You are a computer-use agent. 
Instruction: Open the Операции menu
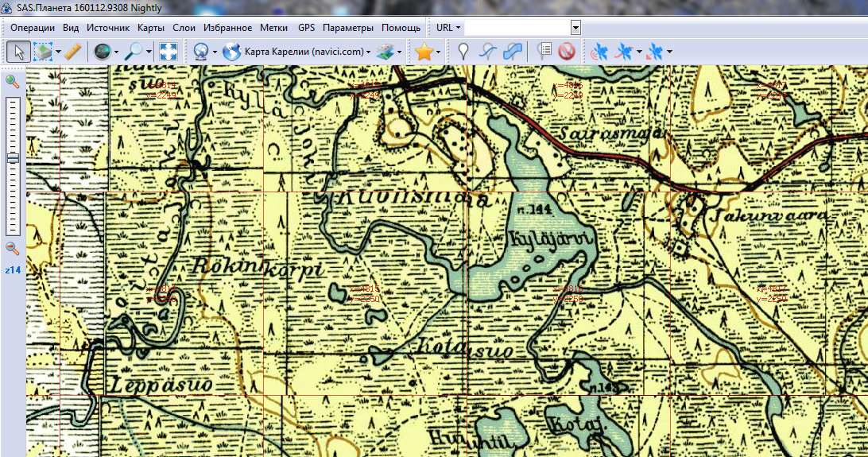pos(33,28)
